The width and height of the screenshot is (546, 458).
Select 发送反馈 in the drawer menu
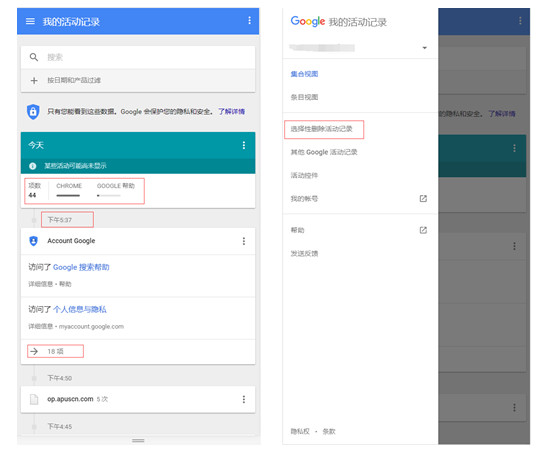[304, 253]
